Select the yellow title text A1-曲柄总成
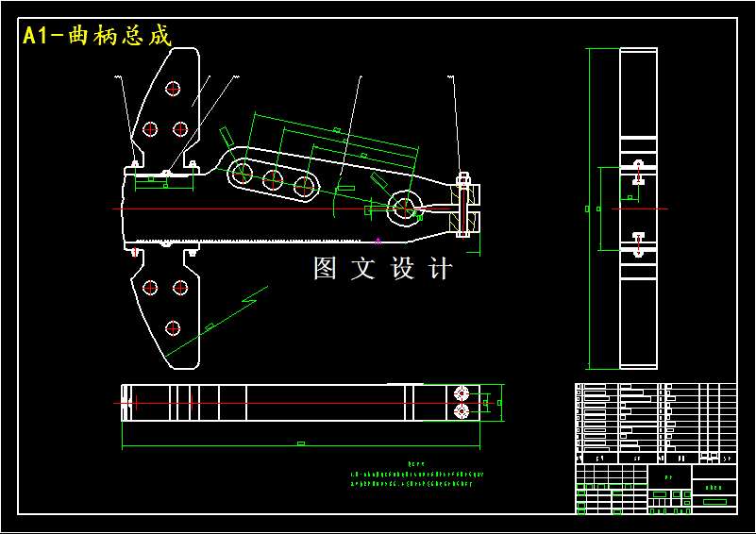This screenshot has height=534, width=756. [97, 35]
